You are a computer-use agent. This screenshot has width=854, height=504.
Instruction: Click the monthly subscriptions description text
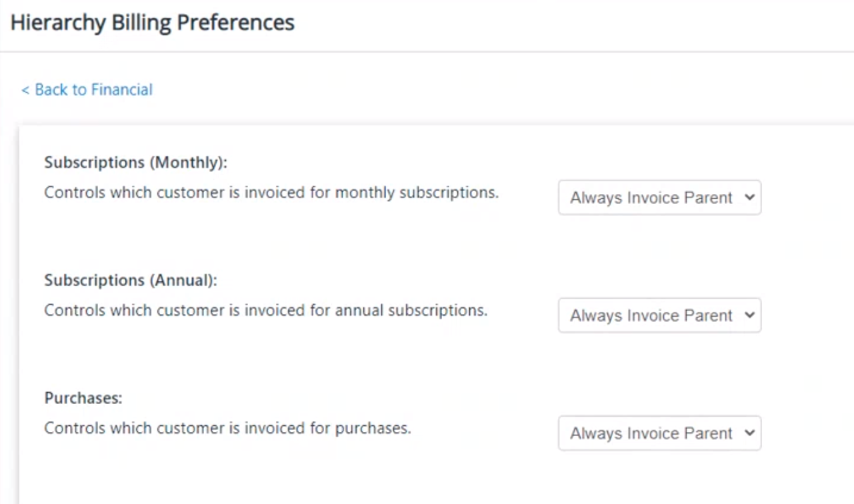271,193
